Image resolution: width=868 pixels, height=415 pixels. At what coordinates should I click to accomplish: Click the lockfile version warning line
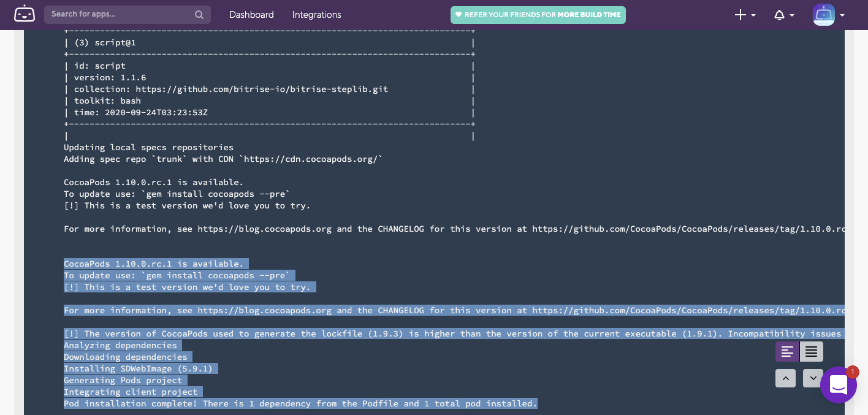coord(454,334)
